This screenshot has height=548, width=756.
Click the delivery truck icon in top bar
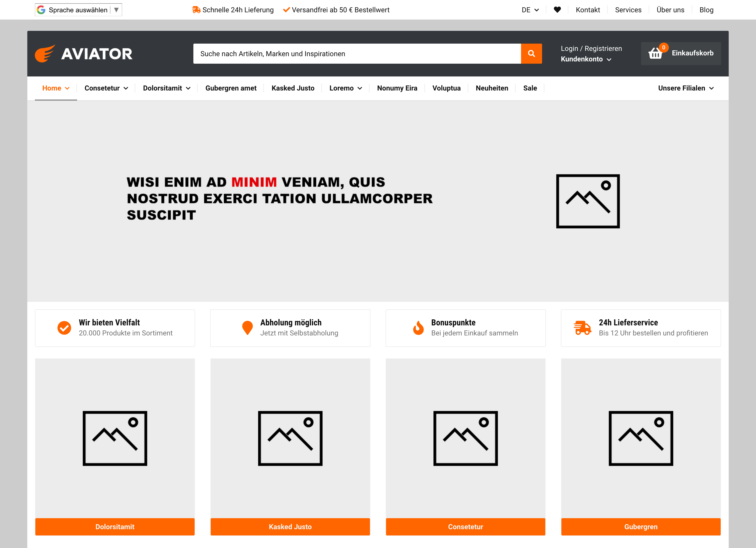pos(196,10)
